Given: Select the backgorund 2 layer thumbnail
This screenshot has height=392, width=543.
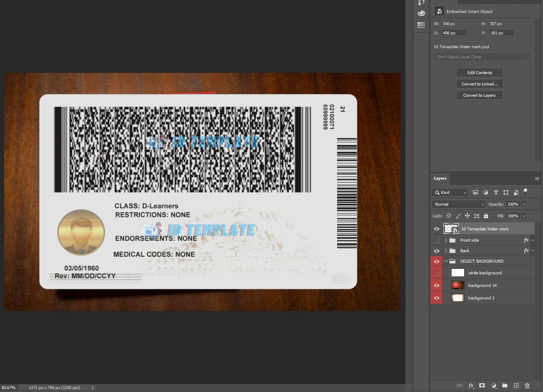Looking at the screenshot, I should click(457, 298).
